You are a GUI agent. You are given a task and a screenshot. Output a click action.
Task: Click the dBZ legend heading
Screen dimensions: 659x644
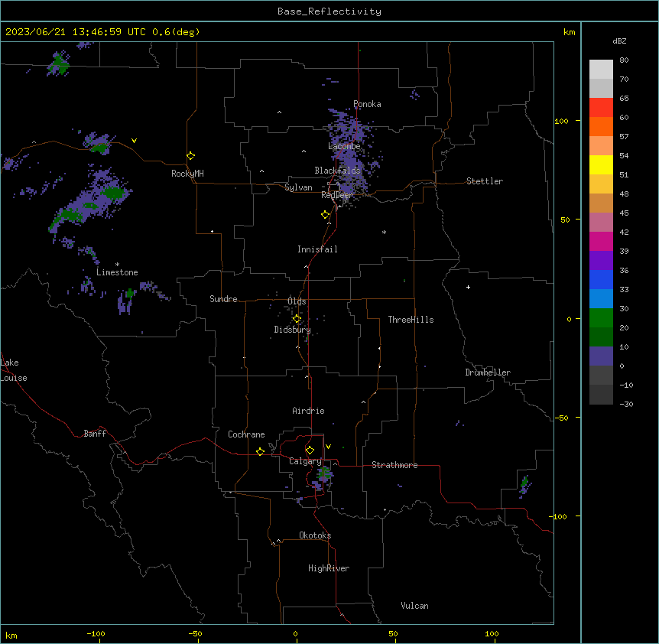tap(619, 41)
